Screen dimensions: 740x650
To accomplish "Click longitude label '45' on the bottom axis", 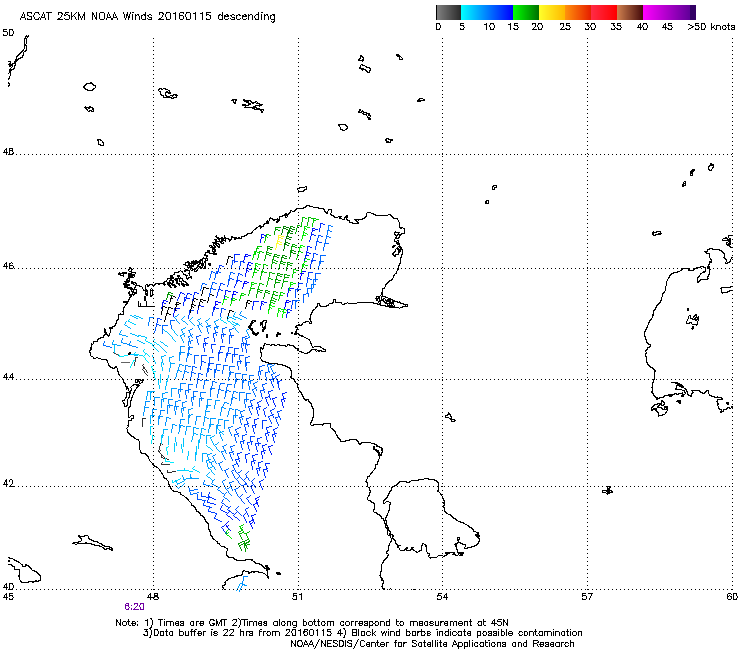I will 8,597.
